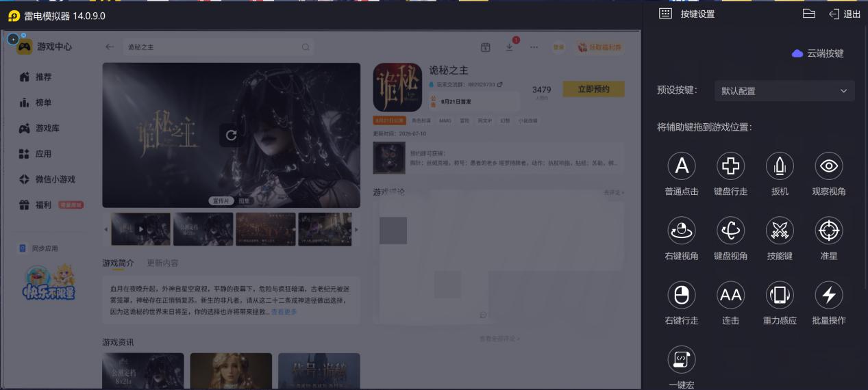Open 榜单 rankings in sidebar

click(x=36, y=103)
